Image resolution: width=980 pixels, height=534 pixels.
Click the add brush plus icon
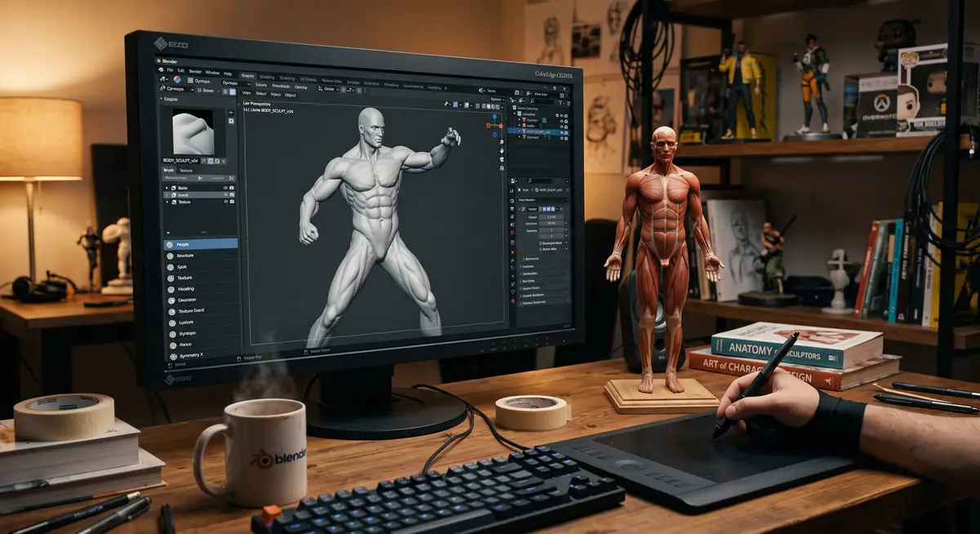(x=231, y=113)
